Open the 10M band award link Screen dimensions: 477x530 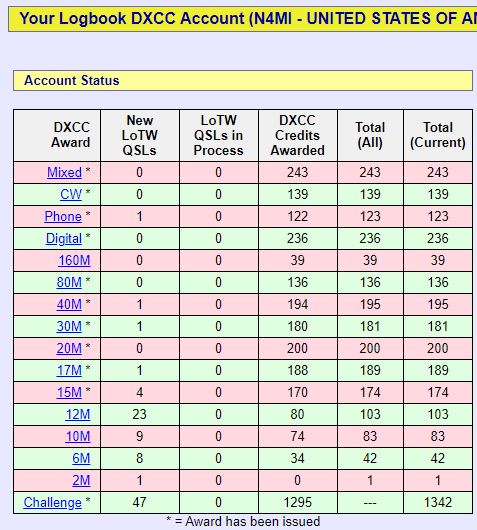(78, 436)
